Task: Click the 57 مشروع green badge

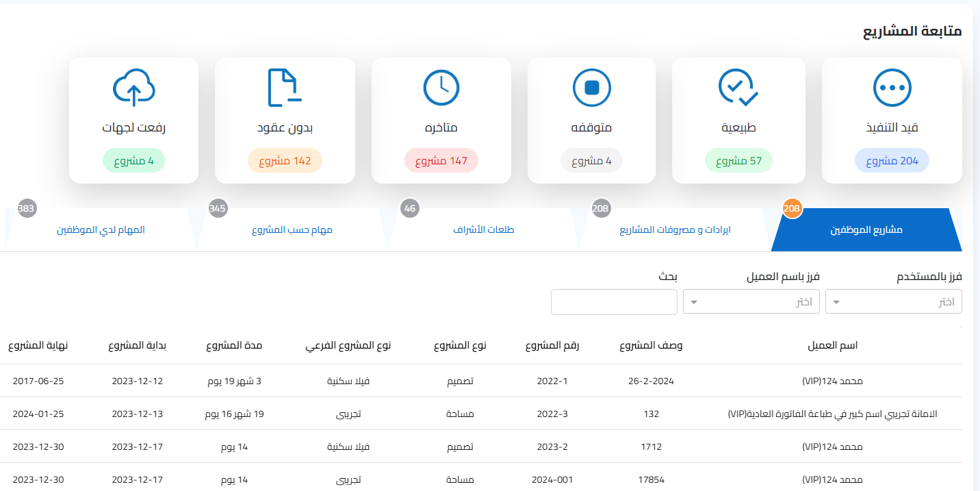Action: point(738,161)
